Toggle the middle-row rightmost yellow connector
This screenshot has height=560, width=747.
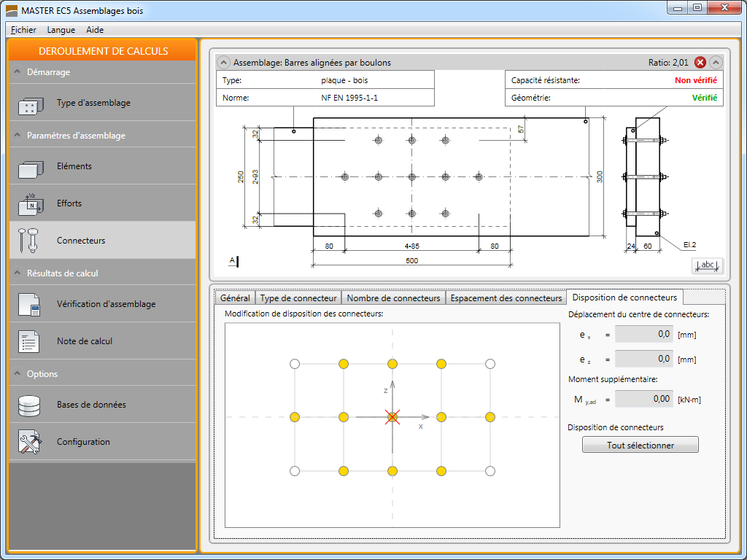[x=490, y=418]
